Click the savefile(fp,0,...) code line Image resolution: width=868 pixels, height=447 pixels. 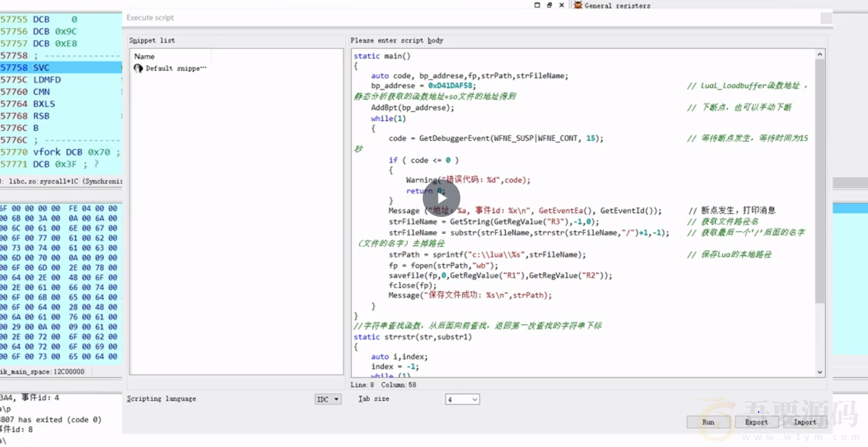click(x=500, y=276)
